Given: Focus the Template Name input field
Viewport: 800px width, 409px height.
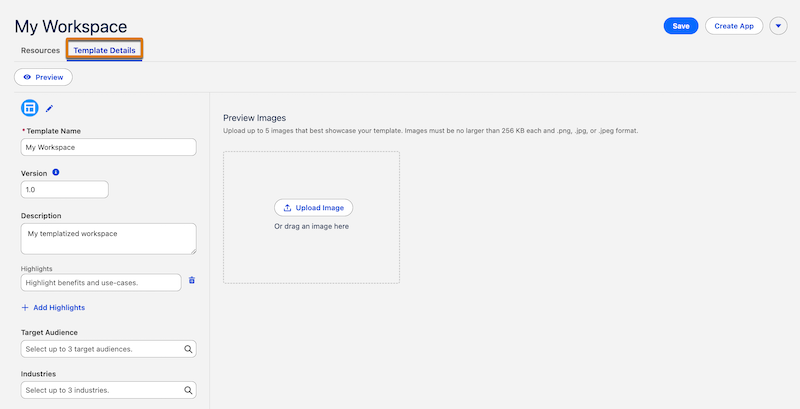Looking at the screenshot, I should coord(109,147).
